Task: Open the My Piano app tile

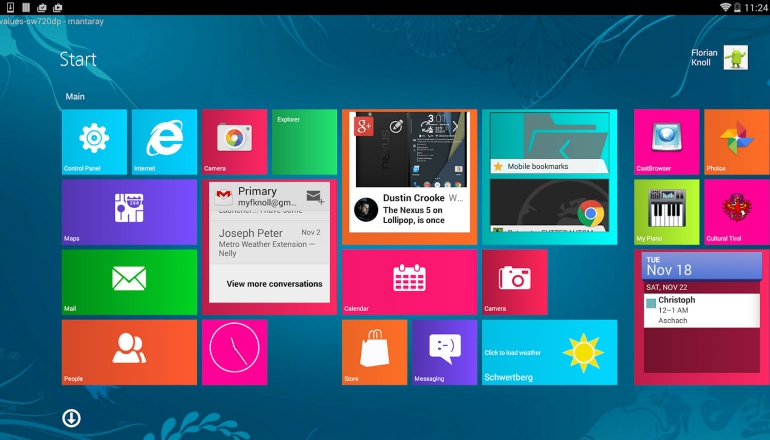Action: (x=666, y=212)
